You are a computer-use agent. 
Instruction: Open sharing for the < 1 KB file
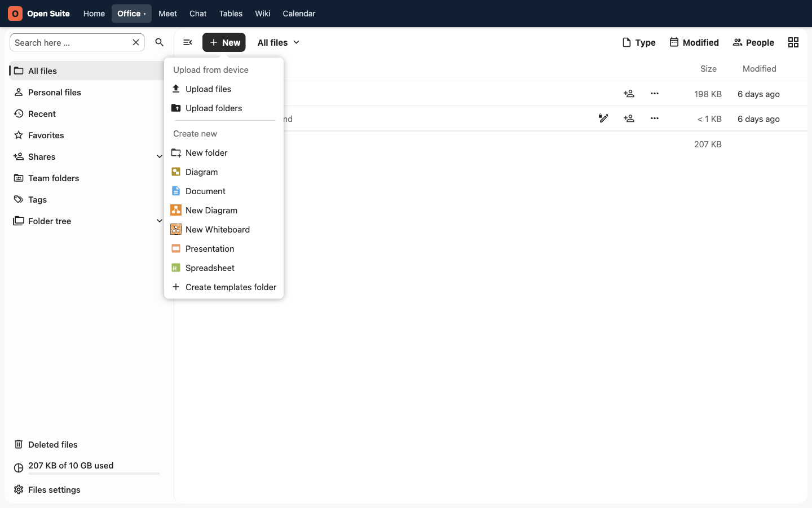coord(629,119)
